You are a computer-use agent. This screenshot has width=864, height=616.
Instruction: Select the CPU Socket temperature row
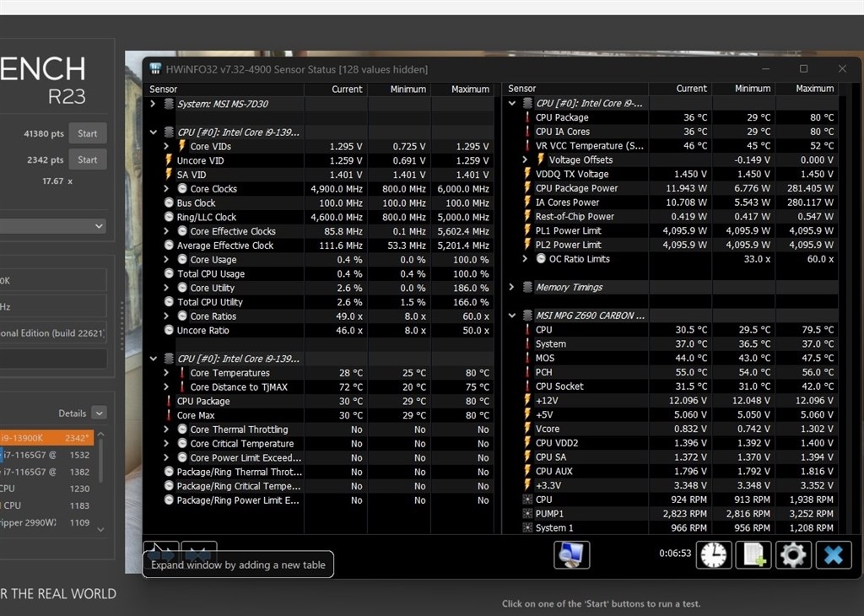pos(671,386)
